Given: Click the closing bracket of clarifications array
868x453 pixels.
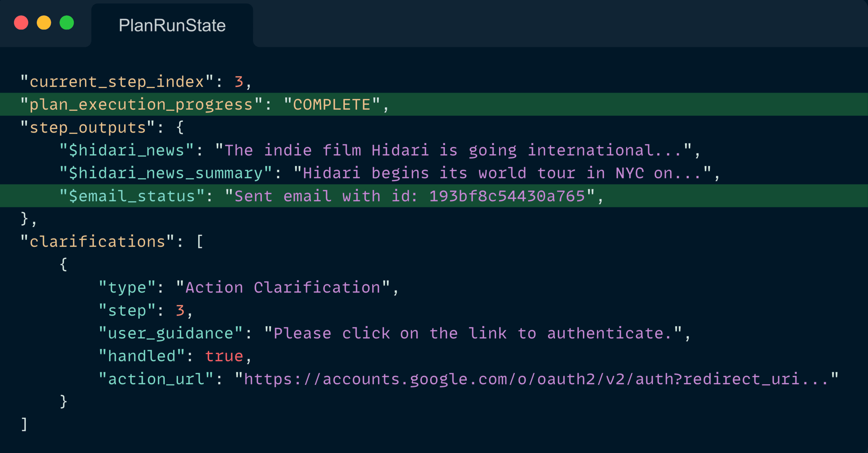Looking at the screenshot, I should (x=24, y=424).
